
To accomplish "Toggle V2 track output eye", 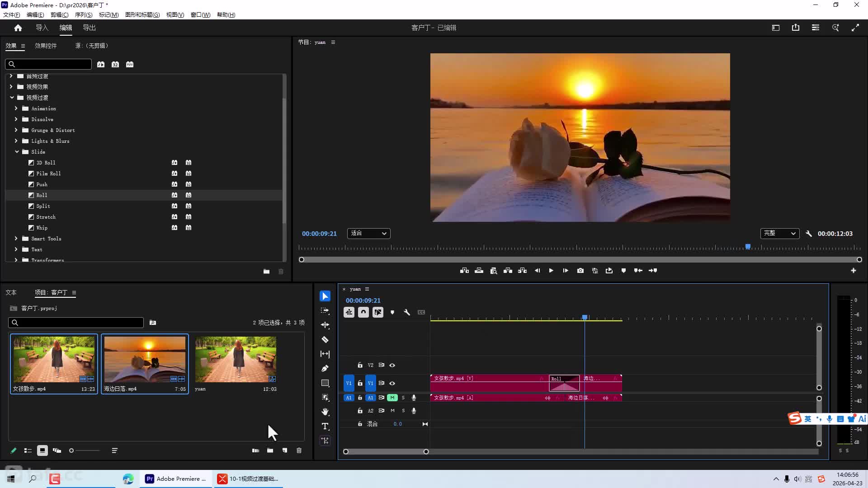I will tap(392, 365).
